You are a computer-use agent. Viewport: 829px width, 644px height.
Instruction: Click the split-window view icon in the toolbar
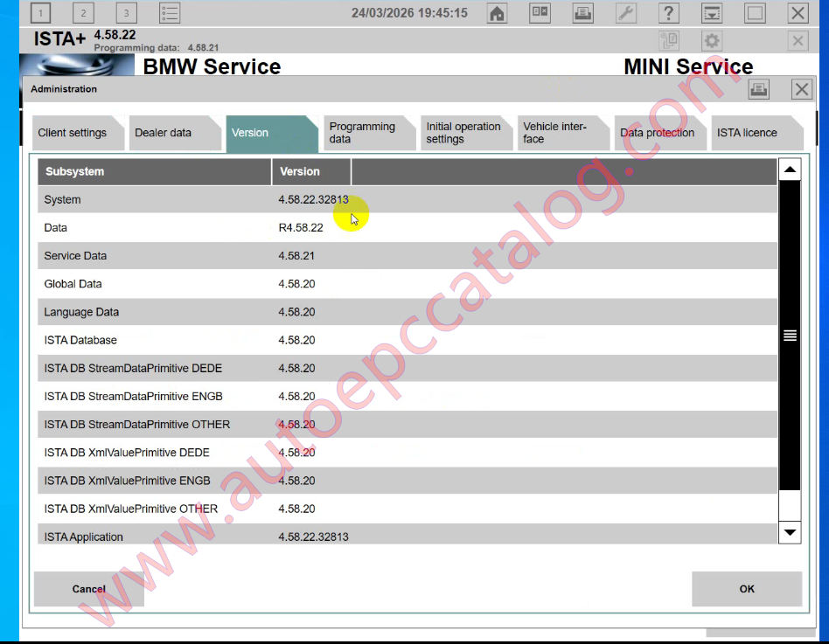[540, 13]
